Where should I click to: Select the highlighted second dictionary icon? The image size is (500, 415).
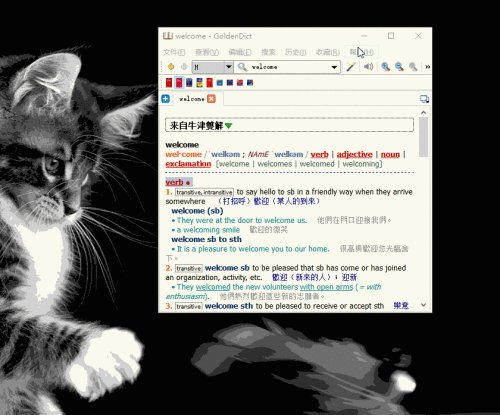pyautogui.click(x=179, y=82)
